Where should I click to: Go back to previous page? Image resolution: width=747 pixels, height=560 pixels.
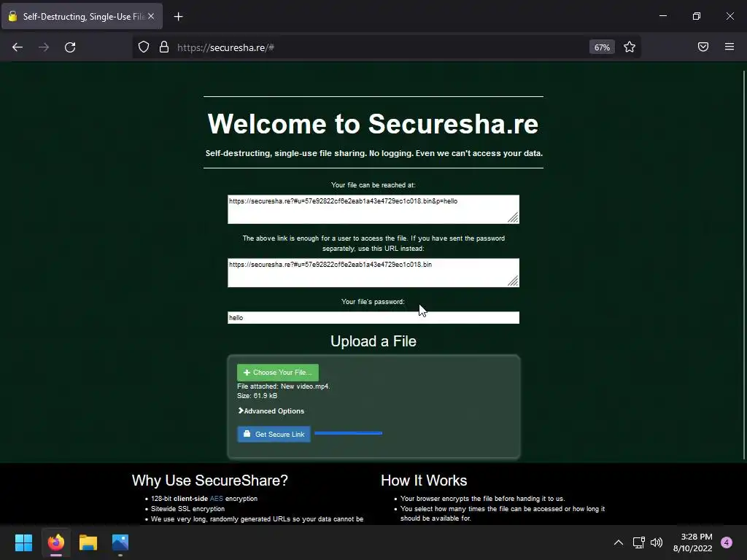click(x=18, y=47)
